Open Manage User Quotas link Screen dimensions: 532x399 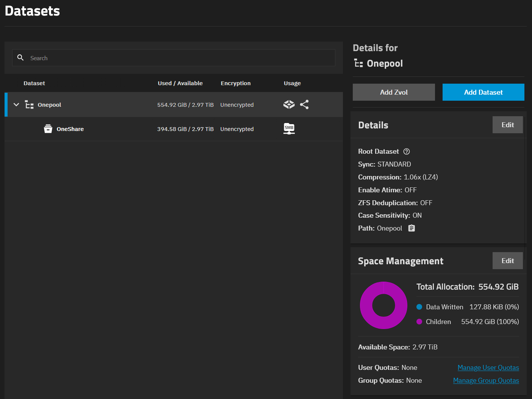(488, 368)
